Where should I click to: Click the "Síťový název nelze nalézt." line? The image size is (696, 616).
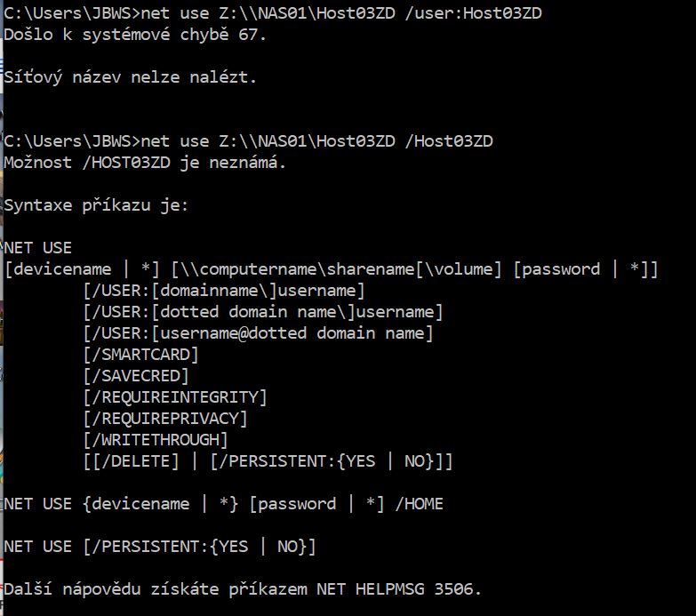[130, 77]
